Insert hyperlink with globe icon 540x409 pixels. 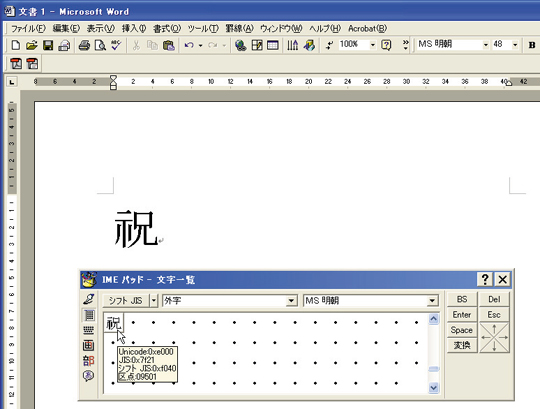coord(240,45)
